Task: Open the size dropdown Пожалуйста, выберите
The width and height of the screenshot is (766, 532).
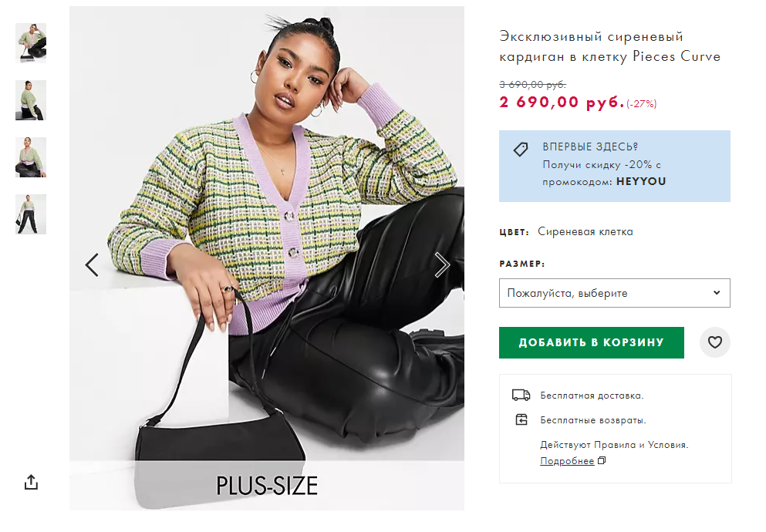Action: (x=615, y=293)
